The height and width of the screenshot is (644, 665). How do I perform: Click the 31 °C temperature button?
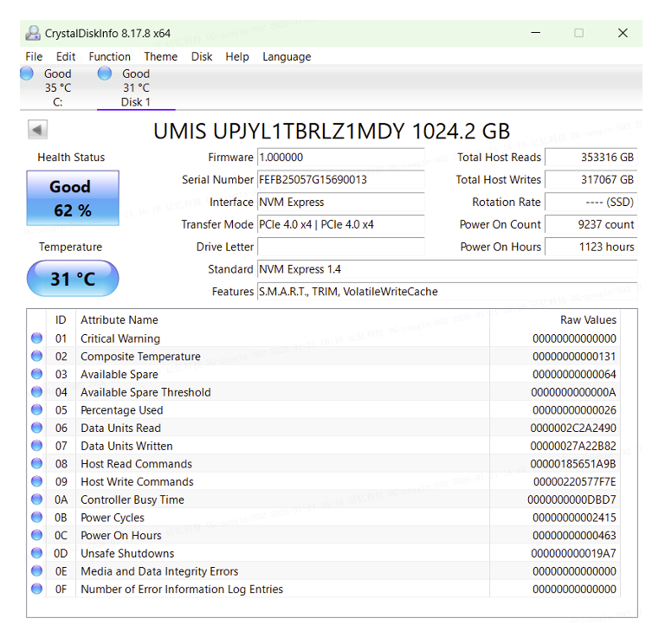(x=73, y=279)
